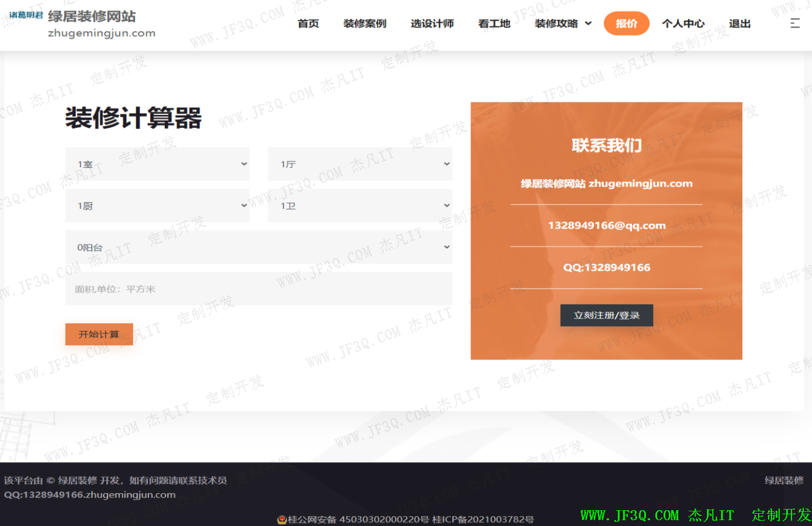This screenshot has width=812, height=526.
Task: Click the 桂ICP备2021003782号 footer link
Action: coord(483,520)
